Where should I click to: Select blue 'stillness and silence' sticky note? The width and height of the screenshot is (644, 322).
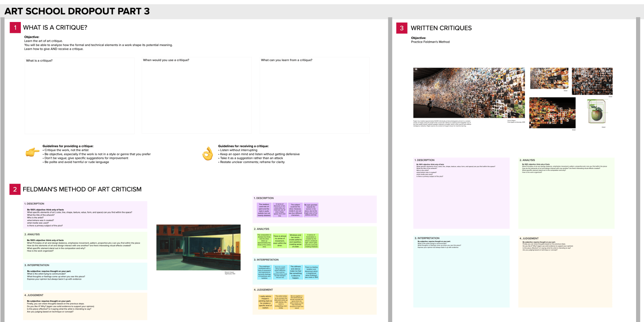click(x=295, y=272)
